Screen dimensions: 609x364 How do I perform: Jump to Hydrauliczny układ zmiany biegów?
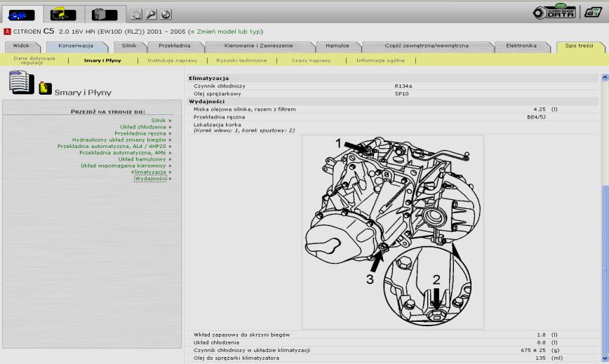119,140
